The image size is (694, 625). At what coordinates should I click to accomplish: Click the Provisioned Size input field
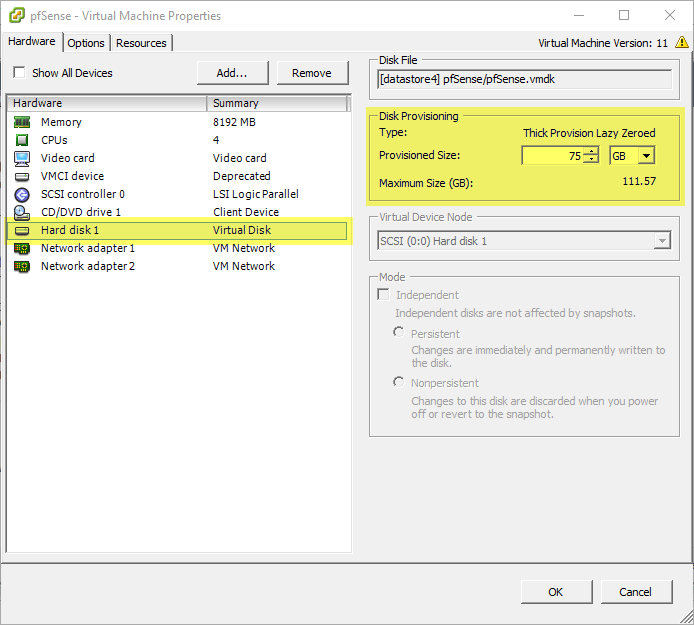point(552,155)
